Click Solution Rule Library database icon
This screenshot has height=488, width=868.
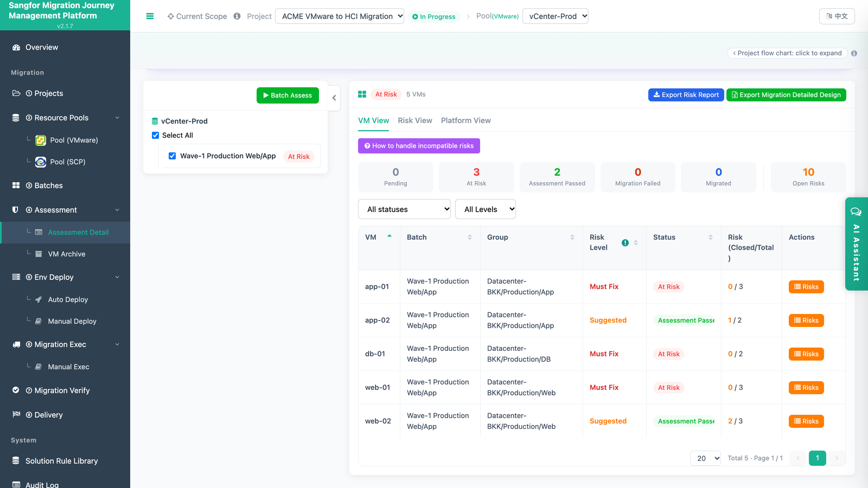click(x=16, y=461)
